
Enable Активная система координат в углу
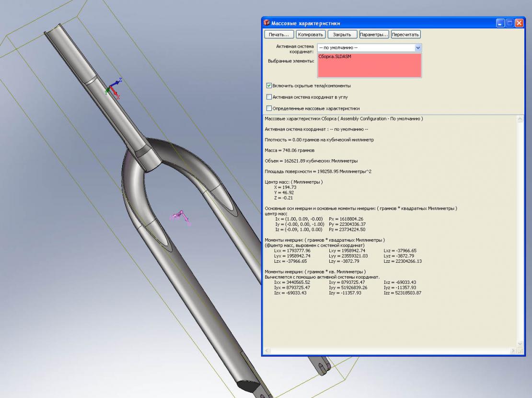tap(269, 97)
